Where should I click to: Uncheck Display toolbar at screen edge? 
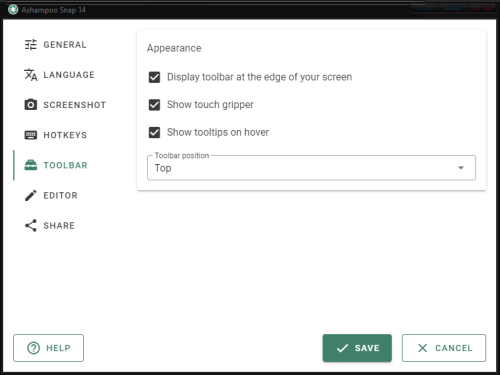click(154, 77)
